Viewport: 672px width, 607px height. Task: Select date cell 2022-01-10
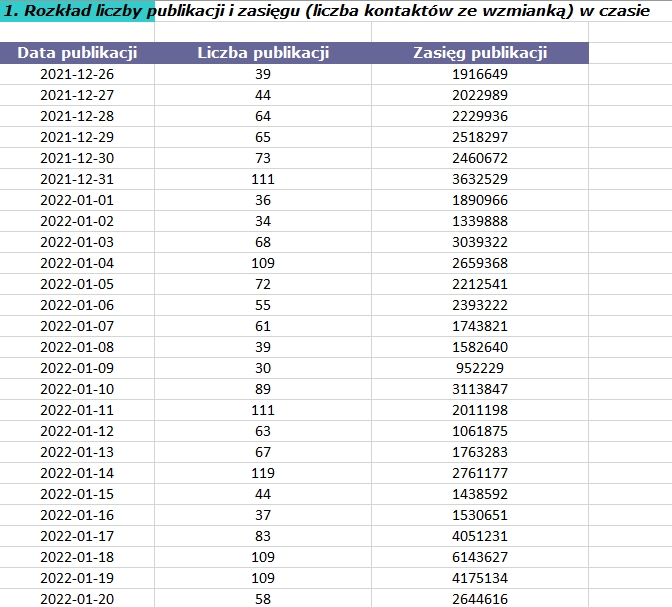[77, 389]
